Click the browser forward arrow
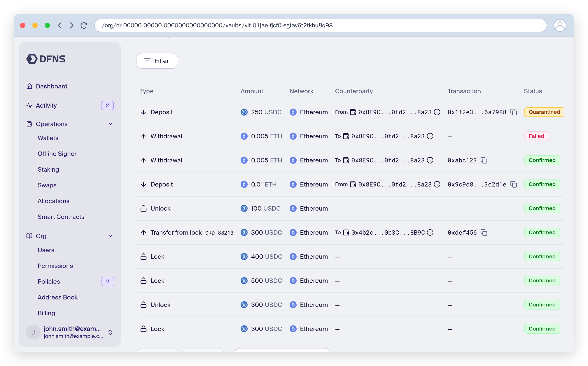Screen dimensions: 588x366 pyautogui.click(x=72, y=25)
